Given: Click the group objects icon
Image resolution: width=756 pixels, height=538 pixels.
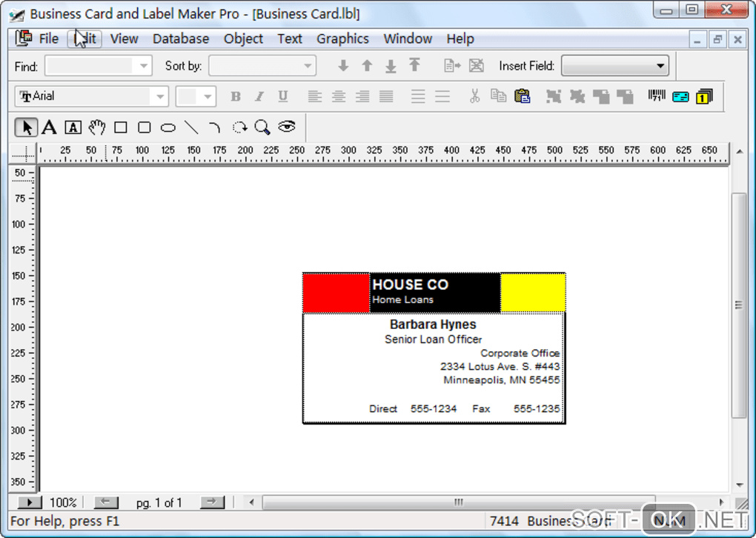Looking at the screenshot, I should click(x=554, y=96).
